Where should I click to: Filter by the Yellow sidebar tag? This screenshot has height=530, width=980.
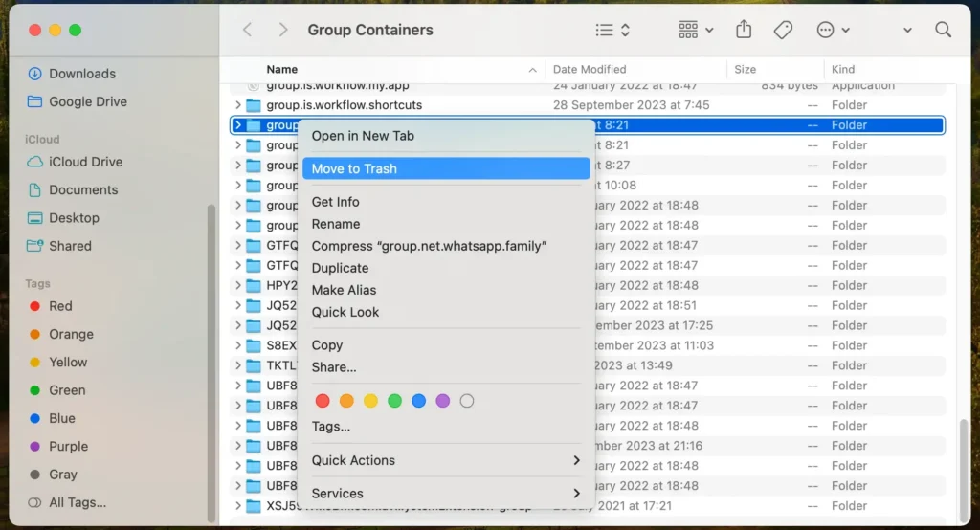[58, 363]
